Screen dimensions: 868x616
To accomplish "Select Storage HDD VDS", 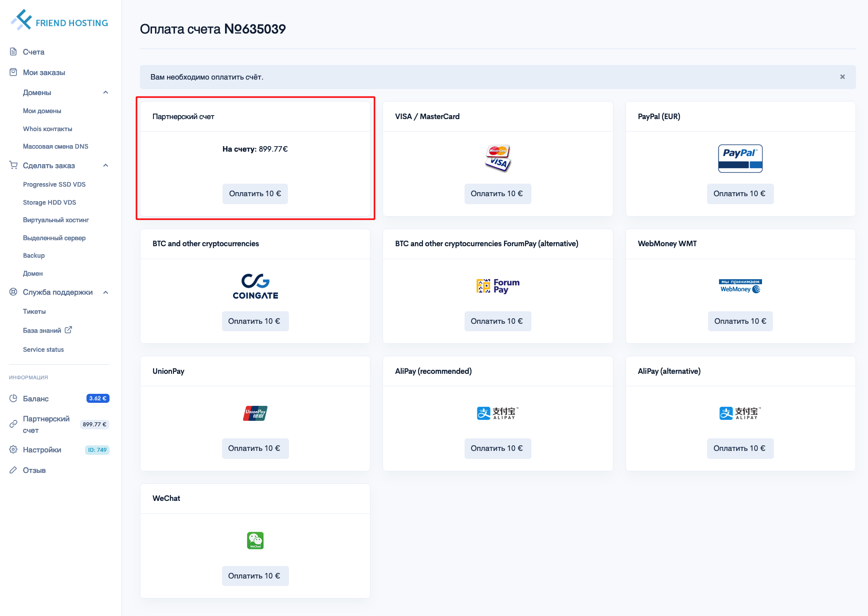I will pos(49,202).
